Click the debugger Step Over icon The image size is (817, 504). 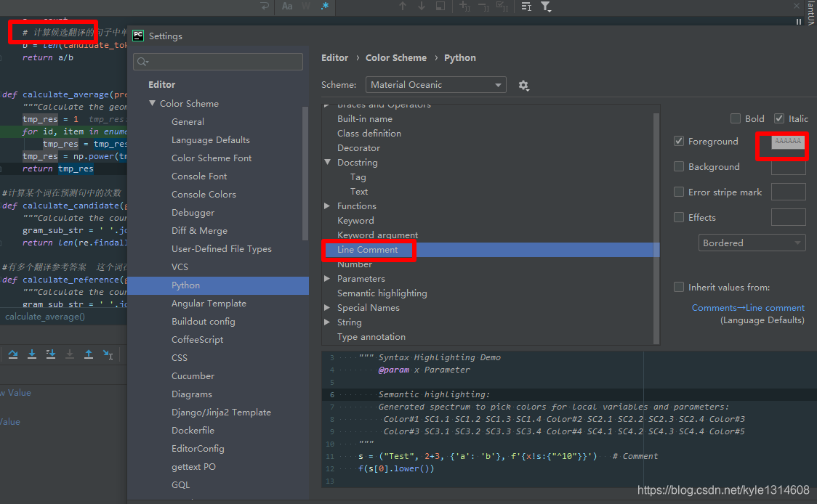coord(13,354)
